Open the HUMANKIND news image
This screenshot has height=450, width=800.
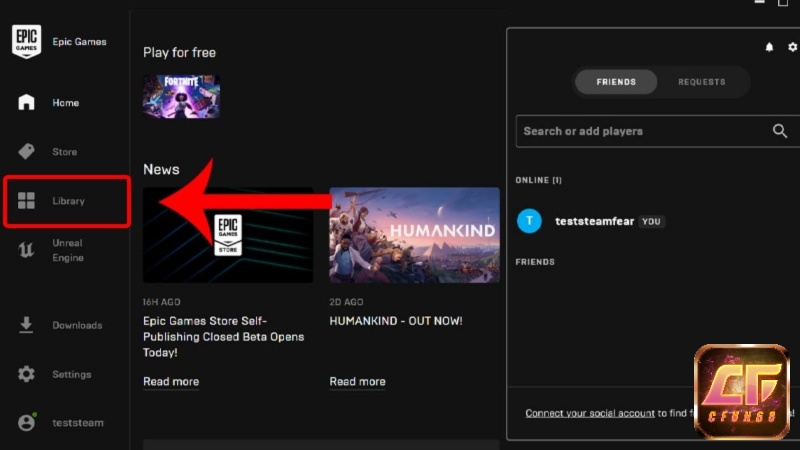[x=414, y=235]
